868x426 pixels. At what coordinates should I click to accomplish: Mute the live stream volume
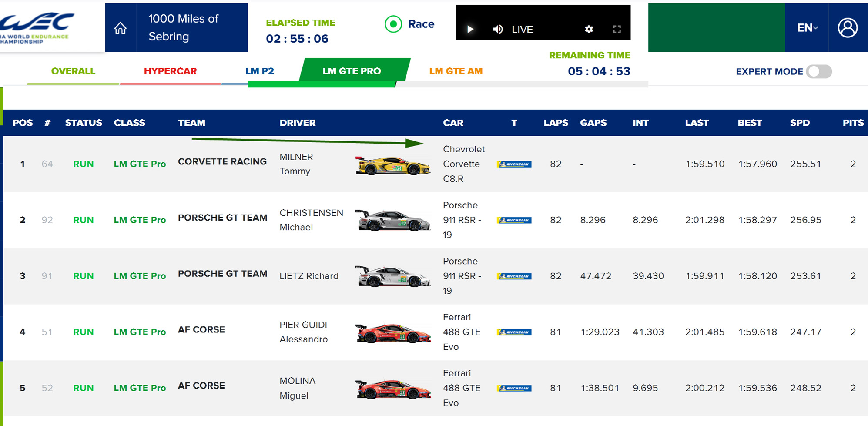(498, 29)
